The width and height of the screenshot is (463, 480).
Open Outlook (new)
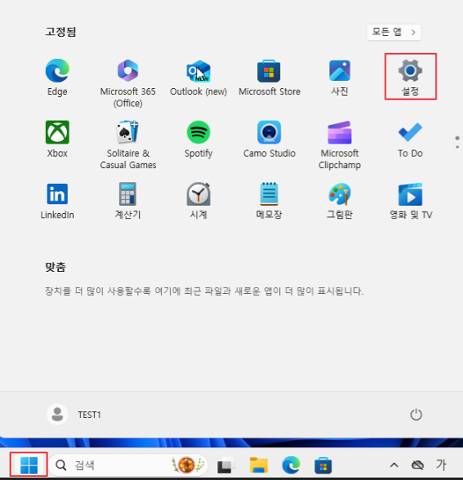198,78
